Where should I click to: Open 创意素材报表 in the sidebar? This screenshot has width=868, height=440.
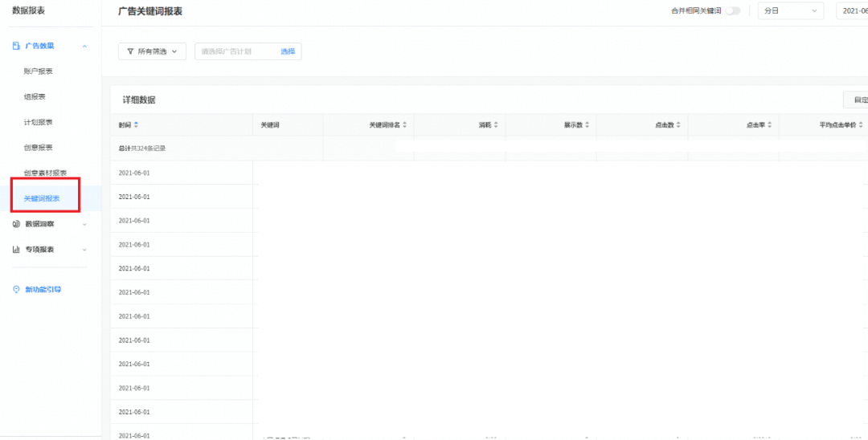[45, 173]
